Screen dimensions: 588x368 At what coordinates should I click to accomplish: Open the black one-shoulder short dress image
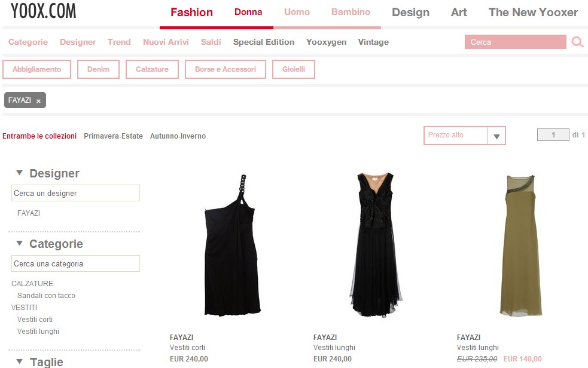[233, 245]
